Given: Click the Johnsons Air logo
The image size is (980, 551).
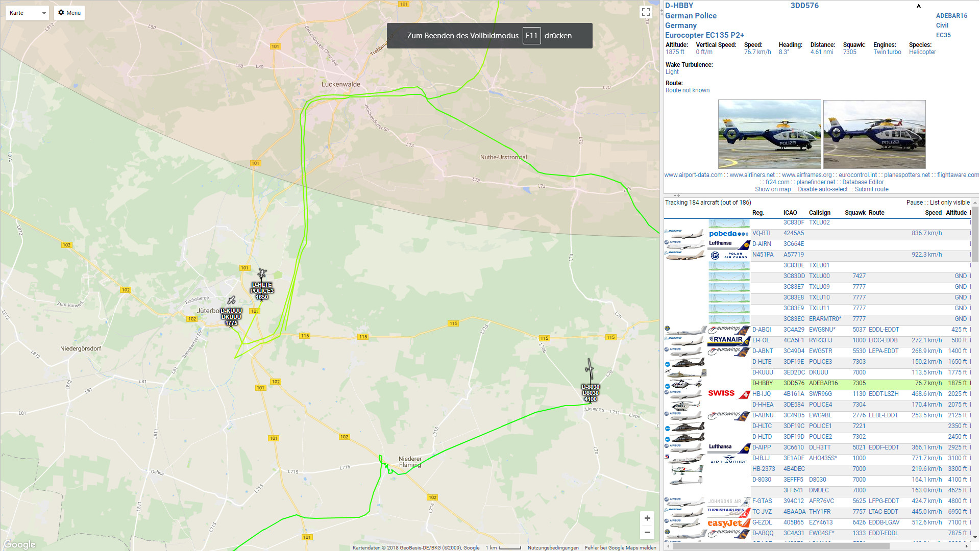Looking at the screenshot, I should [729, 502].
